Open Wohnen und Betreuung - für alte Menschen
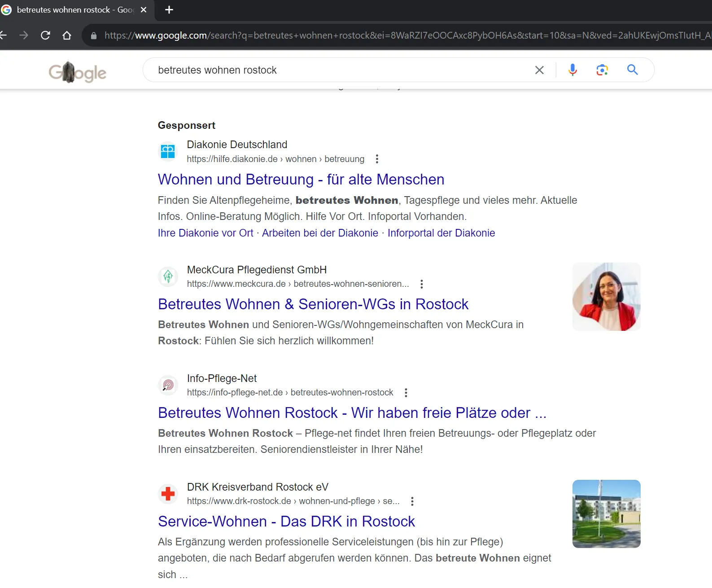This screenshot has width=712, height=588. point(301,180)
